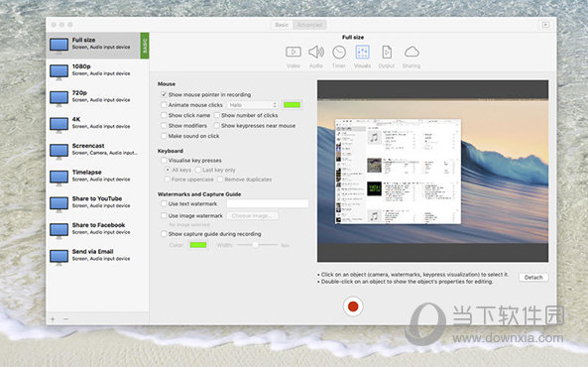Select the Screencast preset in sidebar
Screen dimensions: 588x367
(x=97, y=150)
